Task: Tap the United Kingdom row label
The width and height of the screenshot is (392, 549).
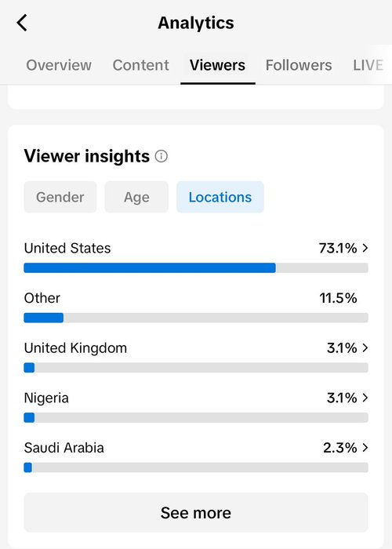Action: pos(75,348)
